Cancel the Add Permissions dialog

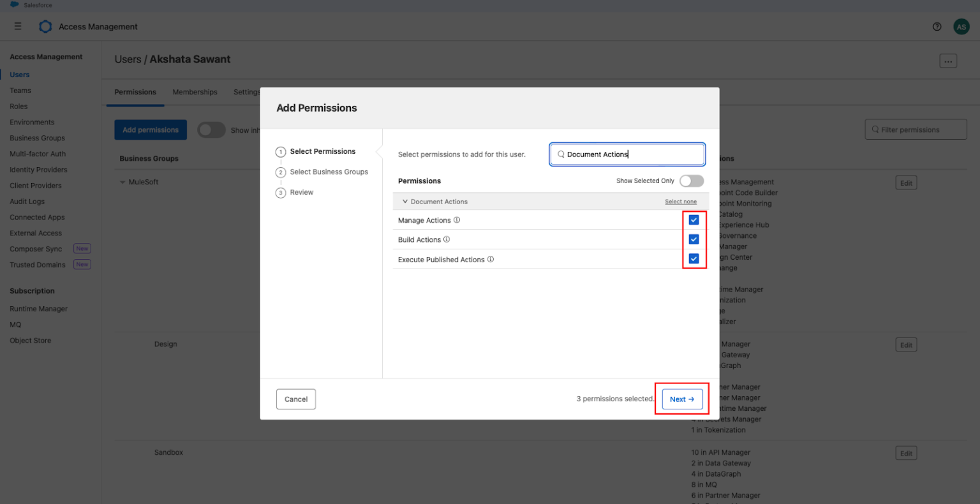[296, 399]
